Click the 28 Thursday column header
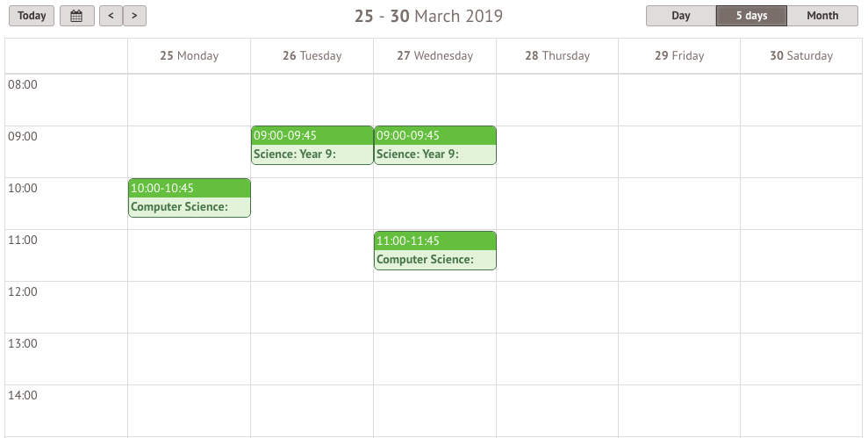The width and height of the screenshot is (868, 438). tap(557, 55)
